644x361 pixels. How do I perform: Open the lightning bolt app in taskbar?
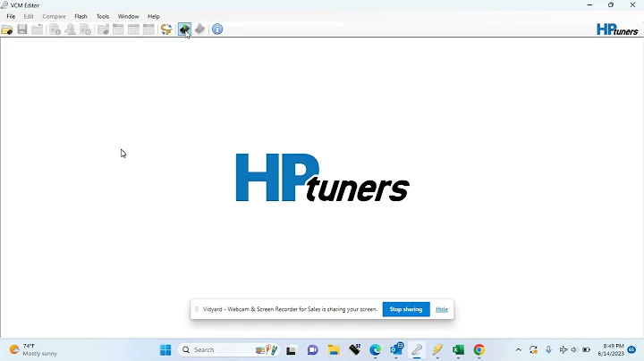point(437,350)
